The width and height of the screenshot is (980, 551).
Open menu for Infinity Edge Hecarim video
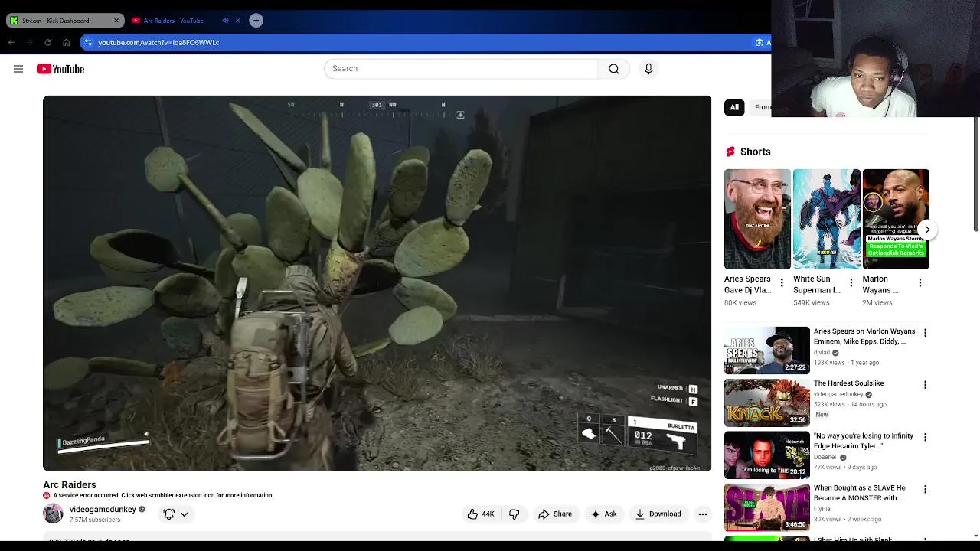[x=925, y=437]
